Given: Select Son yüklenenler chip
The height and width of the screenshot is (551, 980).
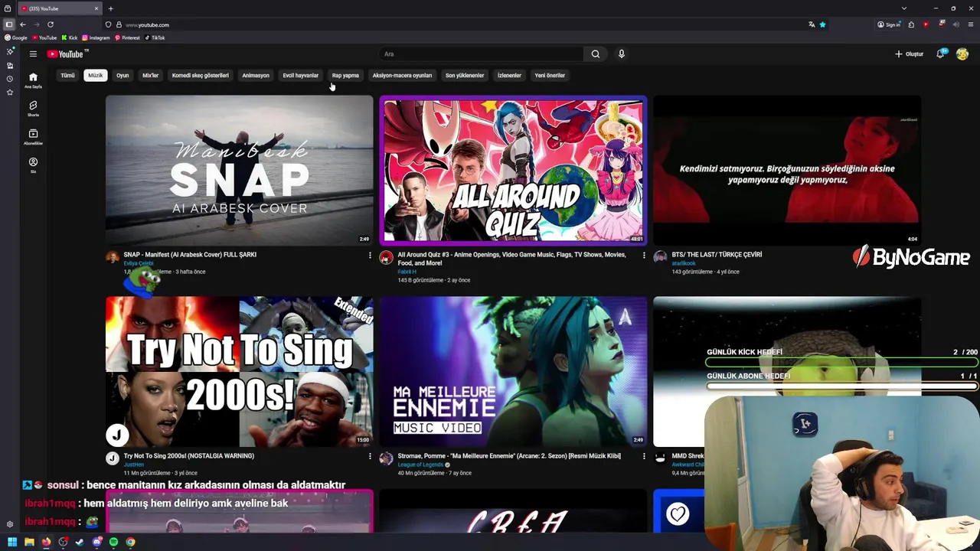Looking at the screenshot, I should point(465,75).
